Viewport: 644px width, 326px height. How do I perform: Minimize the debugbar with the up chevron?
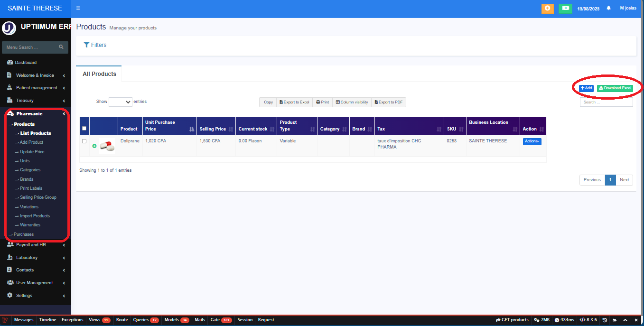pos(625,320)
